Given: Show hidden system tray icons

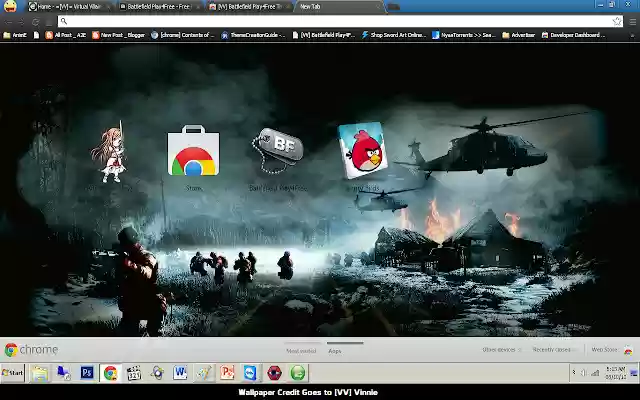Looking at the screenshot, I should [x=573, y=373].
